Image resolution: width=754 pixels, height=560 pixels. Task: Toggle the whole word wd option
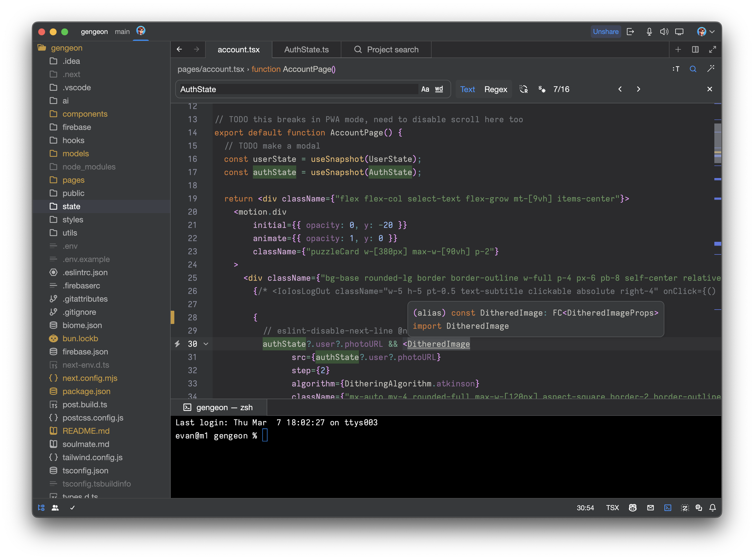tap(439, 89)
